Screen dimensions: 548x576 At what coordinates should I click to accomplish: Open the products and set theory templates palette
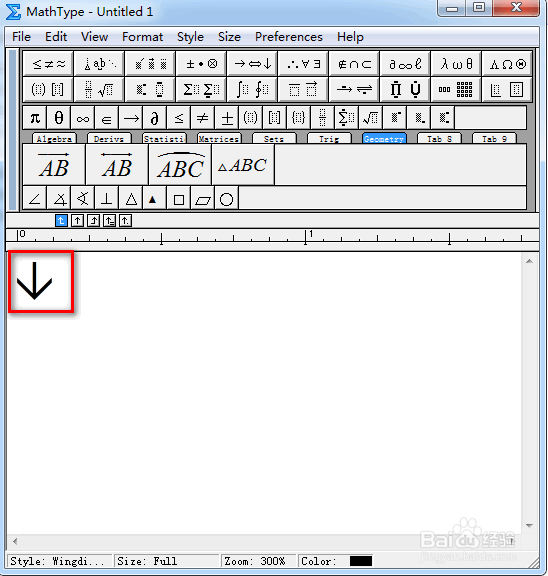coord(405,89)
